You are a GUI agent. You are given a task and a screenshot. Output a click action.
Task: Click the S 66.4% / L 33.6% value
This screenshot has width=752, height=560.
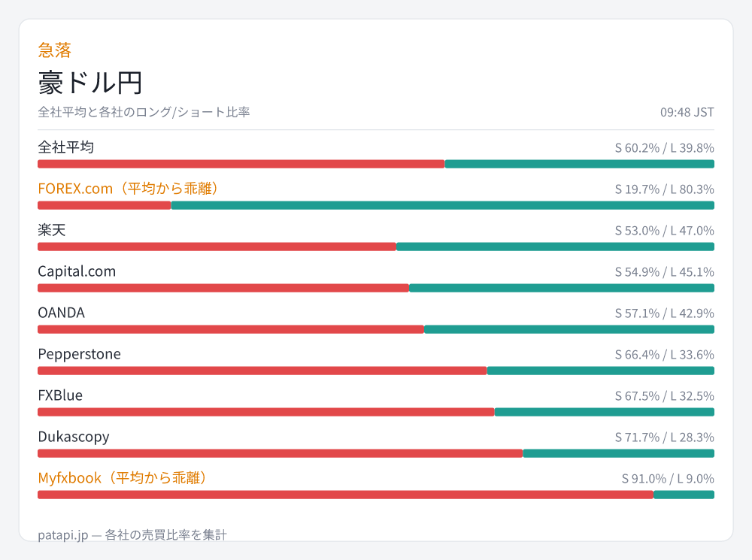664,354
